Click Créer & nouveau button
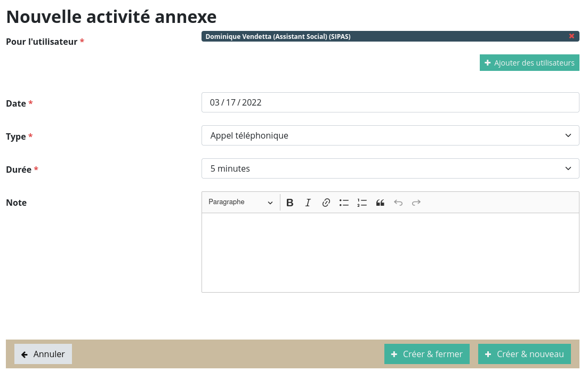Screen dimensions: 588x371 pyautogui.click(x=524, y=354)
